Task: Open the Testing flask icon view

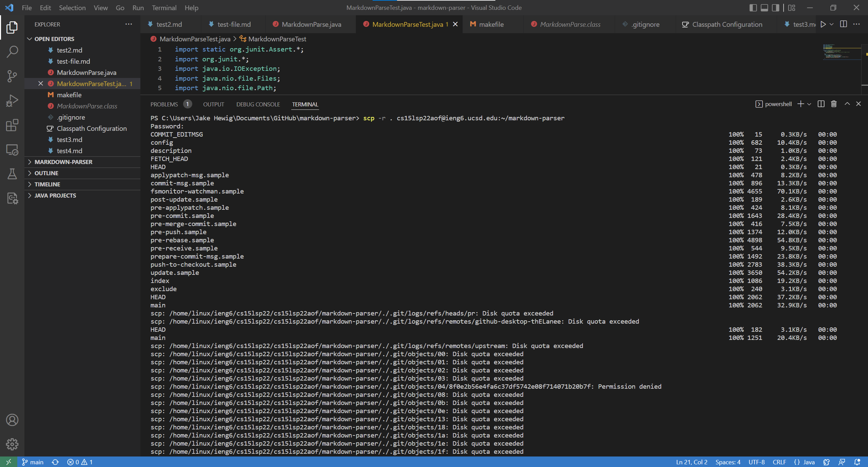Action: tap(12, 174)
